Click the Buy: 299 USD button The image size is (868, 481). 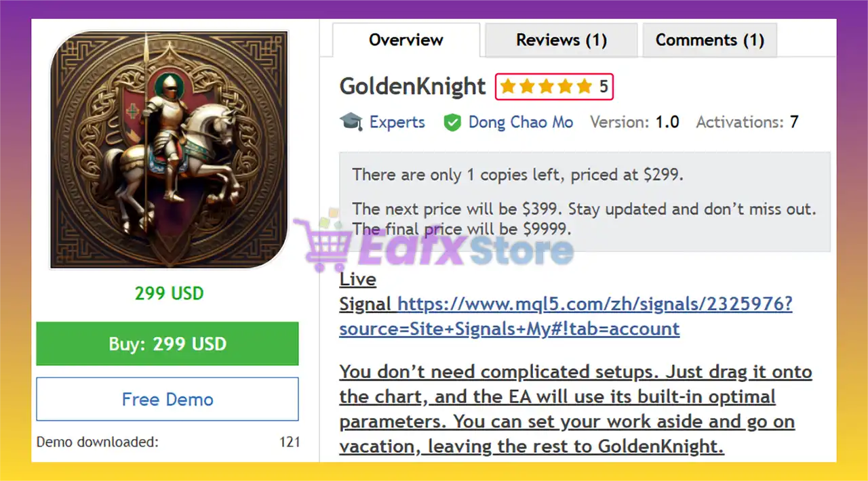point(167,343)
